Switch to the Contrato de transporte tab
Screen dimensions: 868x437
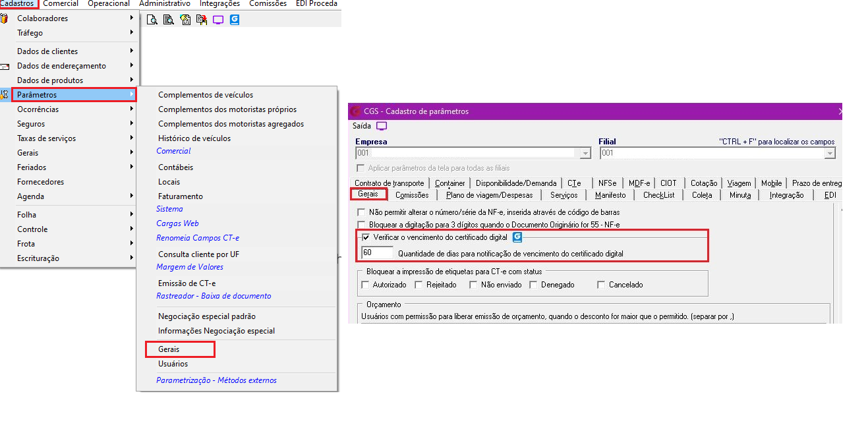tap(390, 183)
